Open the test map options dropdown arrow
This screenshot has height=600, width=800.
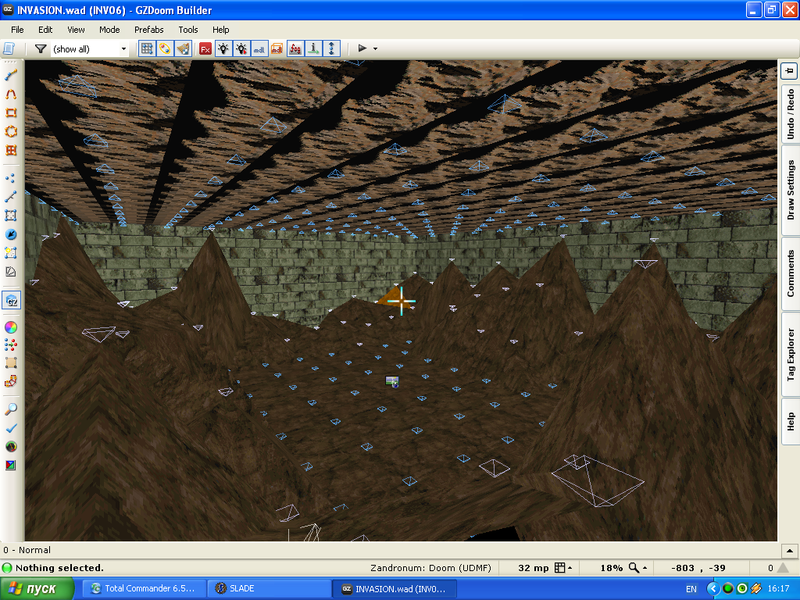click(376, 49)
